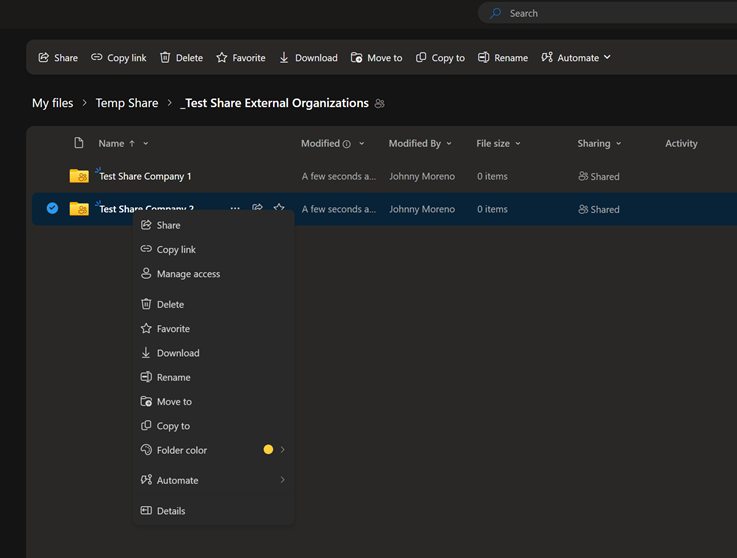Click Favorite in the top toolbar
The width and height of the screenshot is (737, 558).
point(241,58)
